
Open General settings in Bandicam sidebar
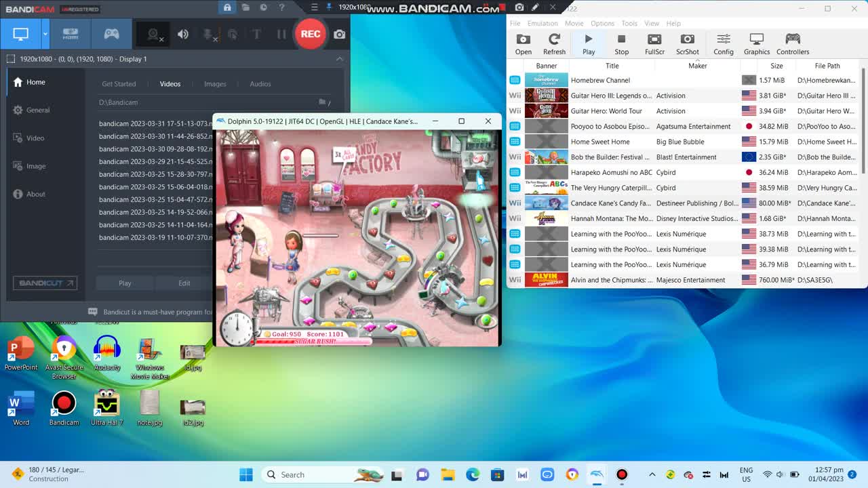(31, 110)
